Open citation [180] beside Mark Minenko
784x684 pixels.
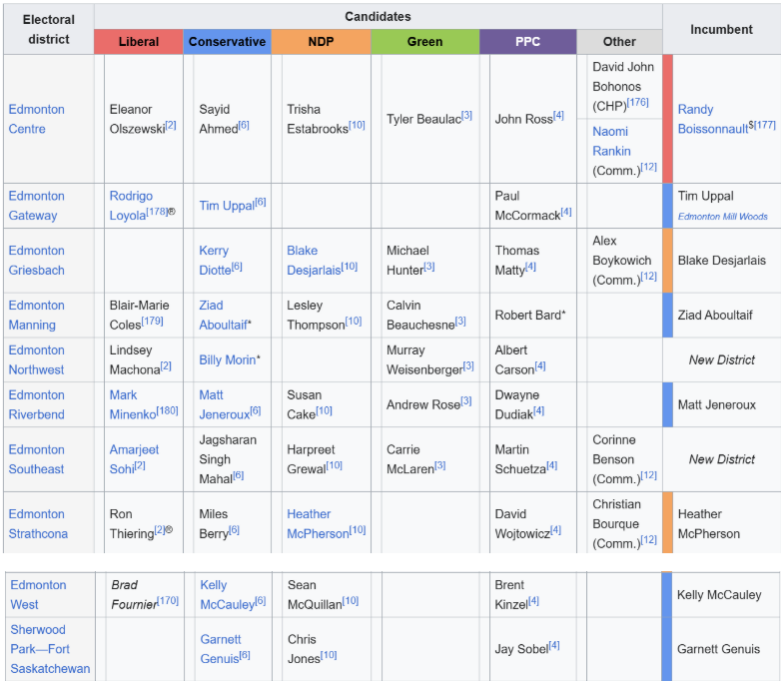tap(167, 410)
